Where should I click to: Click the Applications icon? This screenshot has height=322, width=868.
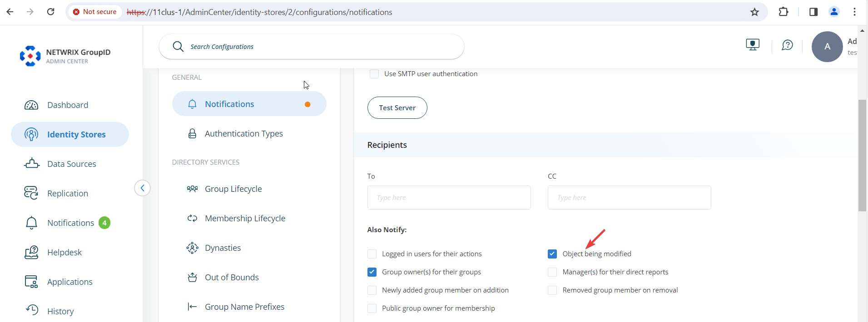(31, 282)
